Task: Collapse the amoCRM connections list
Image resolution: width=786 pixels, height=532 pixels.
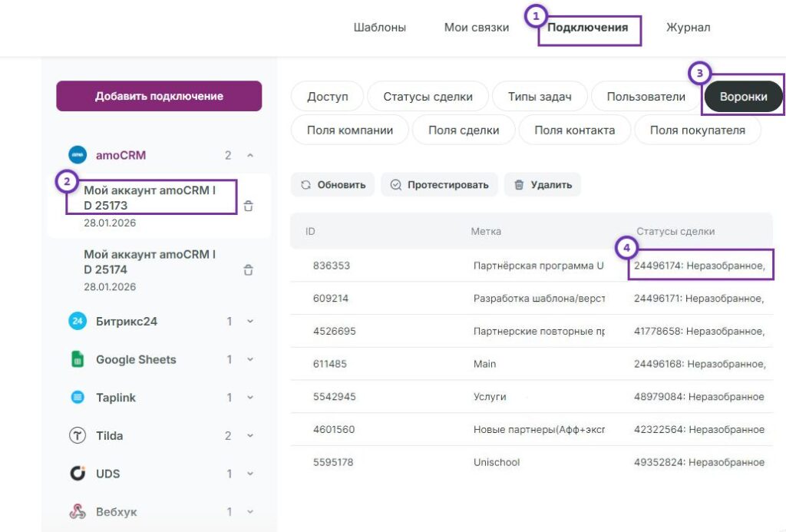Action: [x=250, y=155]
